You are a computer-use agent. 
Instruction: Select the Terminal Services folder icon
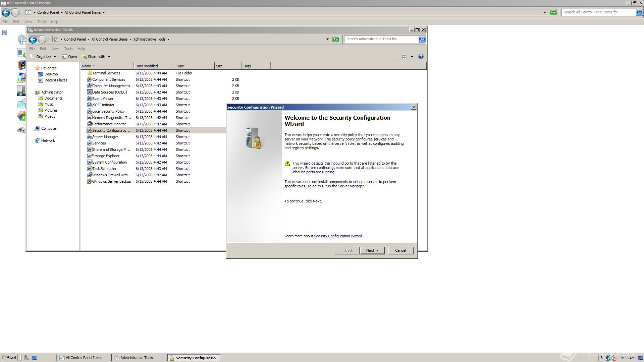pyautogui.click(x=89, y=73)
